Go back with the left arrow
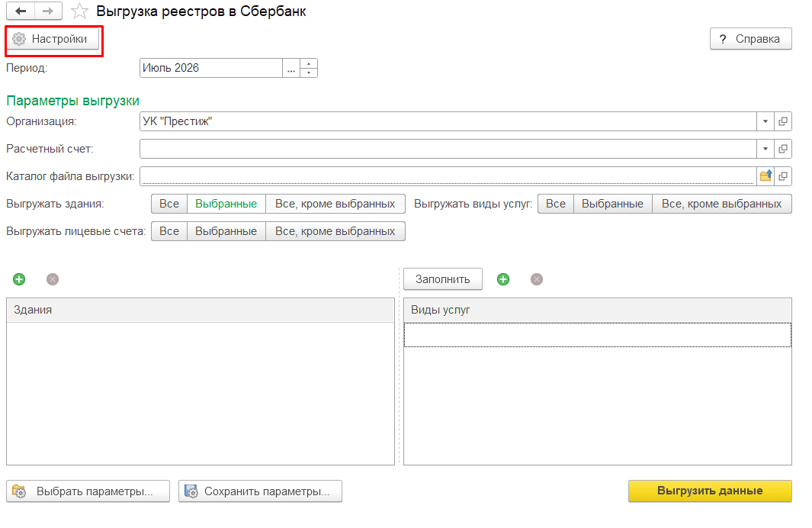The image size is (812, 528). [21, 11]
